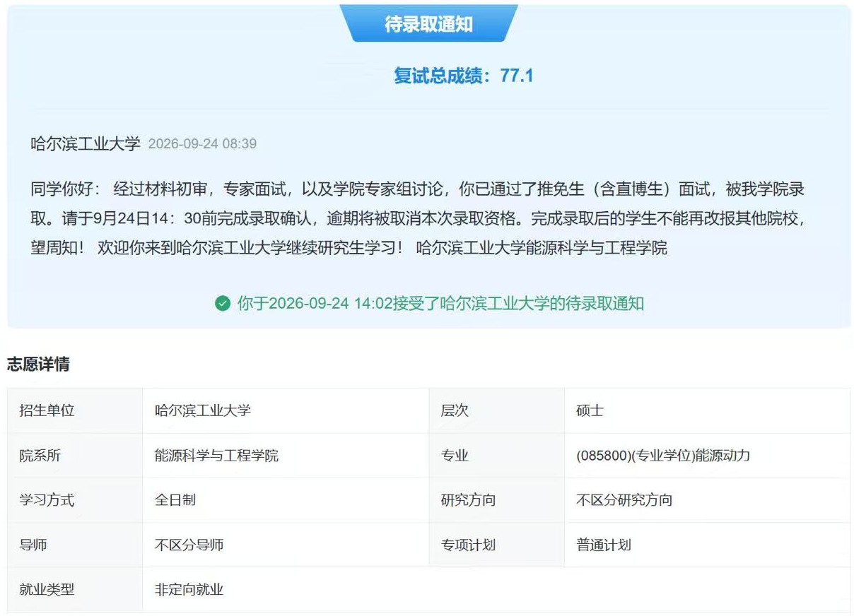The height and width of the screenshot is (616, 854).
Task: Click the 不区分导师 value cell
Action: (x=286, y=545)
